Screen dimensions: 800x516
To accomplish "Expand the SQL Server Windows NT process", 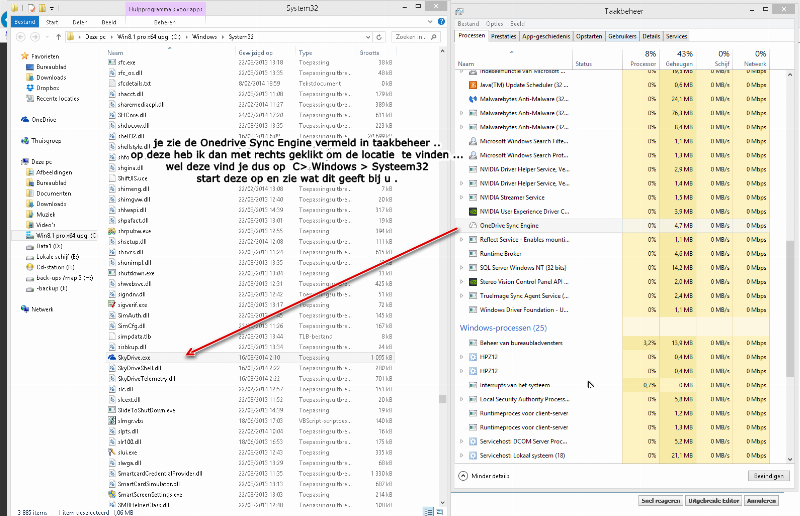I will 462,267.
